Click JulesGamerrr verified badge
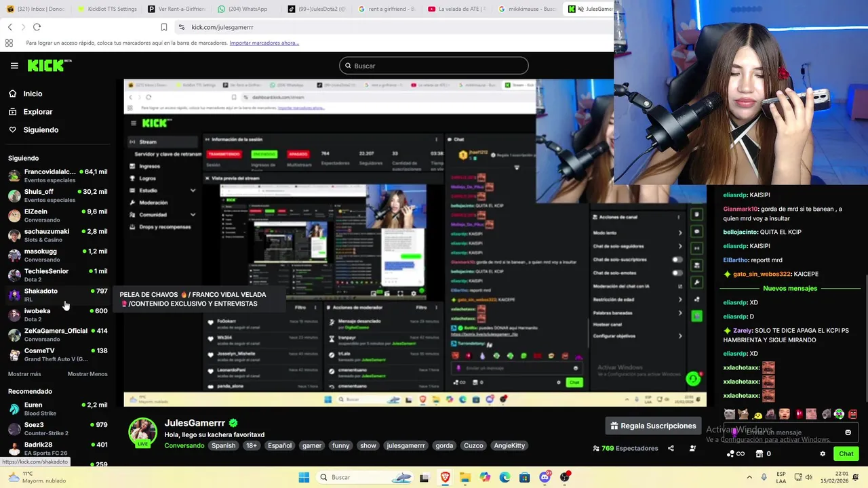Image resolution: width=868 pixels, height=488 pixels. click(233, 423)
